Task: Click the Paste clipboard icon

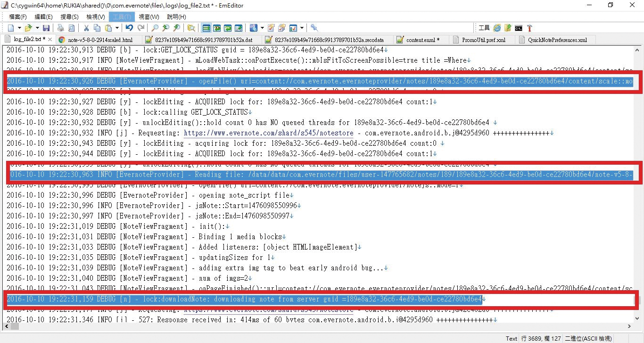Action: pos(108,28)
